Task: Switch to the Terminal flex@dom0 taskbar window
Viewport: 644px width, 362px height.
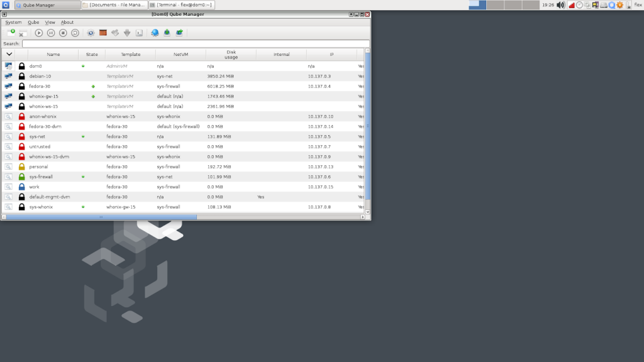Action: tap(181, 5)
